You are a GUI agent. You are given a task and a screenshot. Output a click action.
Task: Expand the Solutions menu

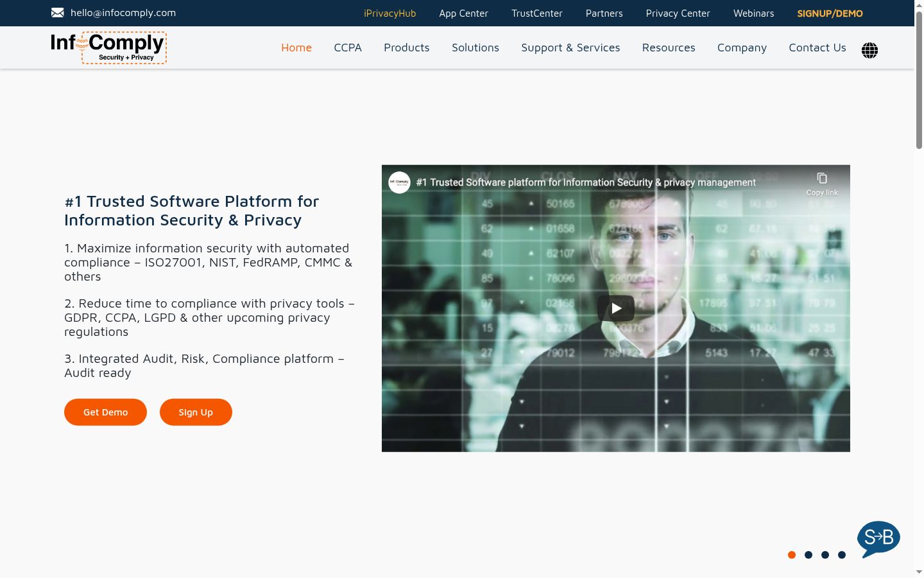pos(475,48)
